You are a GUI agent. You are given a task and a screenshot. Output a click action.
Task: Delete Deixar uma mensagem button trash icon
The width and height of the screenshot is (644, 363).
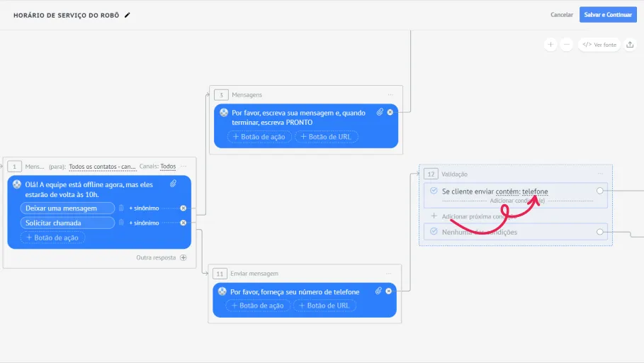(121, 208)
